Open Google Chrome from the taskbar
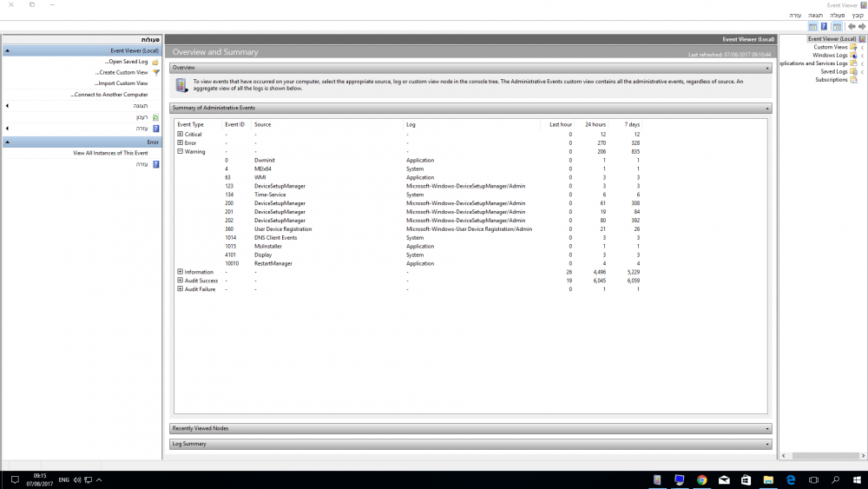 702,480
